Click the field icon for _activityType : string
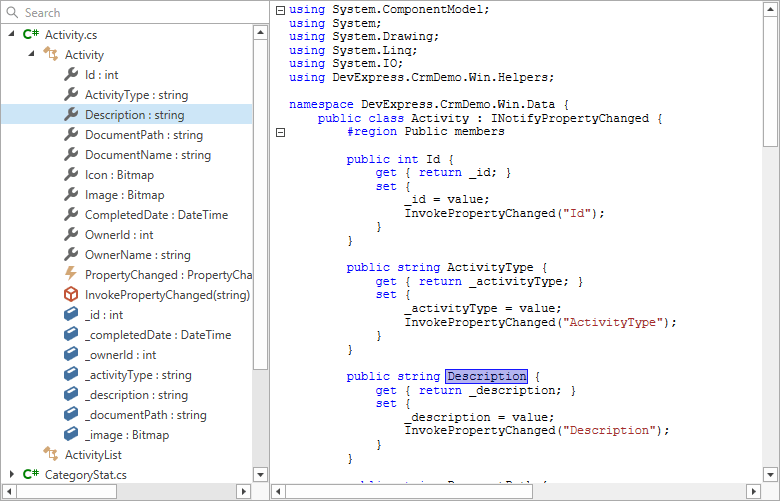The image size is (780, 501). click(71, 374)
